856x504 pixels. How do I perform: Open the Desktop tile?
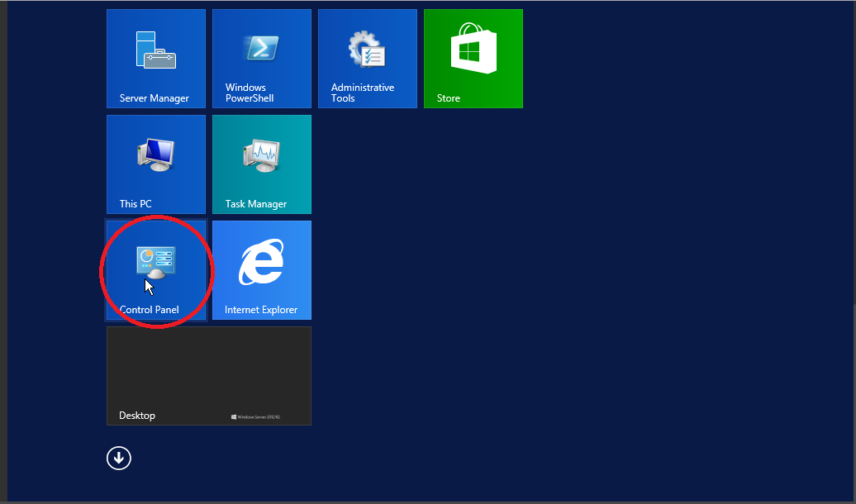[x=209, y=376]
